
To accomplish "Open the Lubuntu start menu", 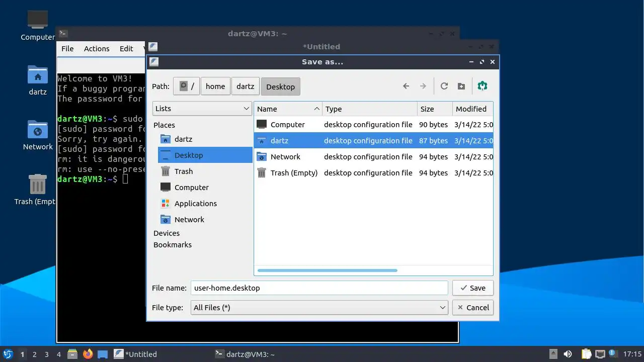I will (8, 354).
